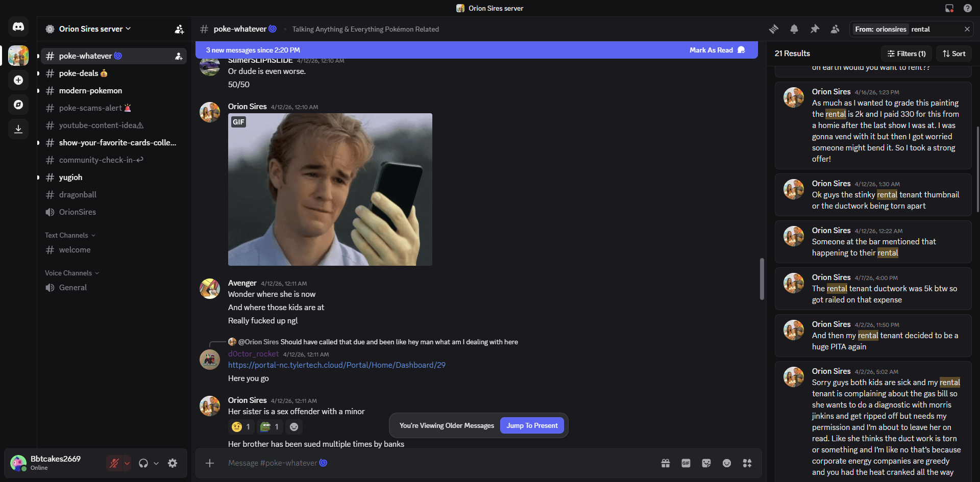Viewport: 980px width, 482px height.
Task: Open headphone output options arrow
Action: (156, 463)
